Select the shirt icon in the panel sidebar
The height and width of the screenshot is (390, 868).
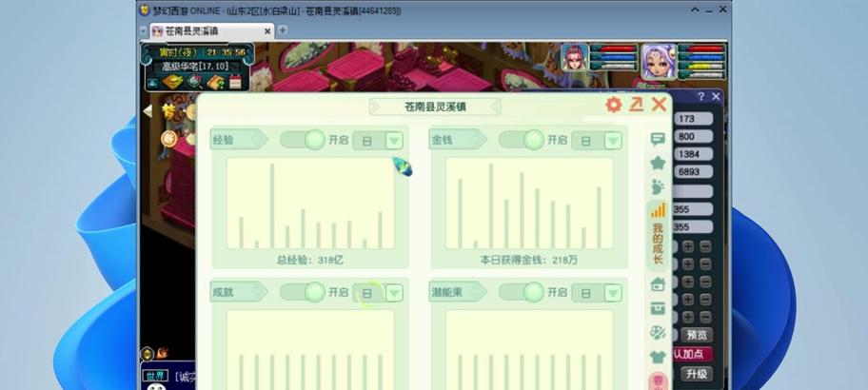tap(658, 357)
